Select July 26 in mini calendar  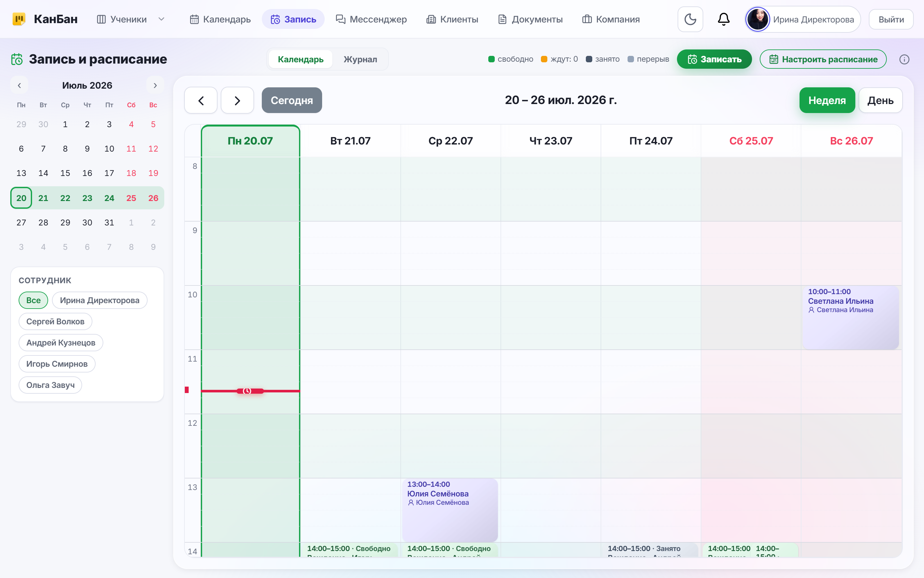153,197
